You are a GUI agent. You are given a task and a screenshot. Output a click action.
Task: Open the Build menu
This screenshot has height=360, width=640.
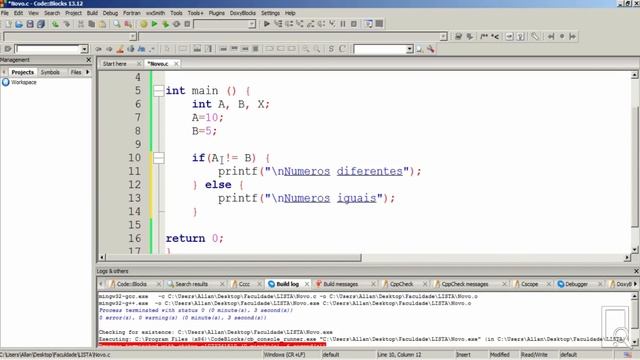[x=92, y=13]
